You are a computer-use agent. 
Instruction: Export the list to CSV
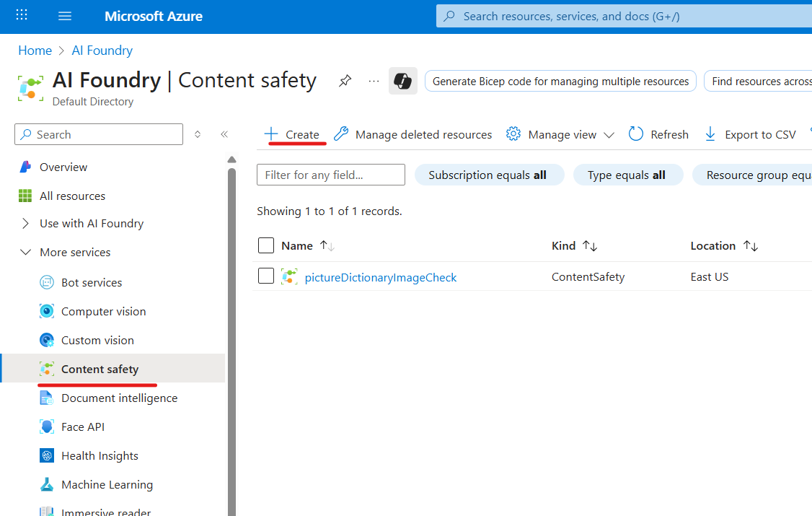750,134
